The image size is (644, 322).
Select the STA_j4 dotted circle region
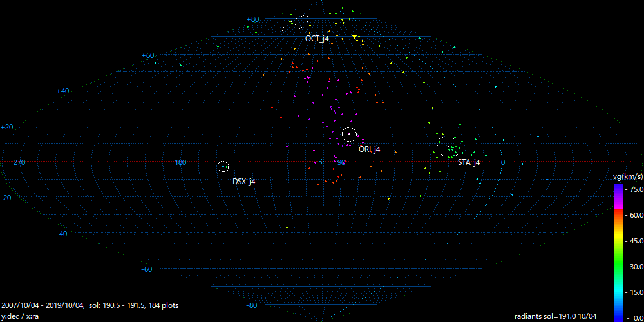pos(448,147)
